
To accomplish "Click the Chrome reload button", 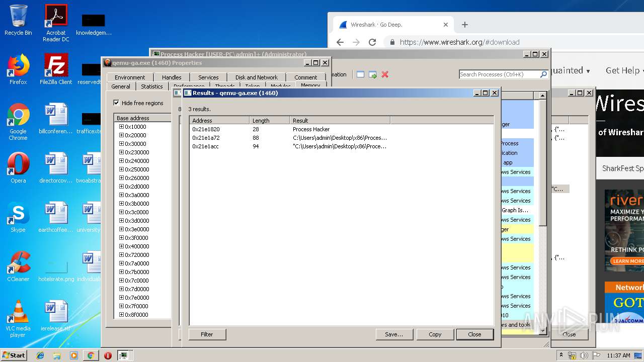I will (x=372, y=42).
